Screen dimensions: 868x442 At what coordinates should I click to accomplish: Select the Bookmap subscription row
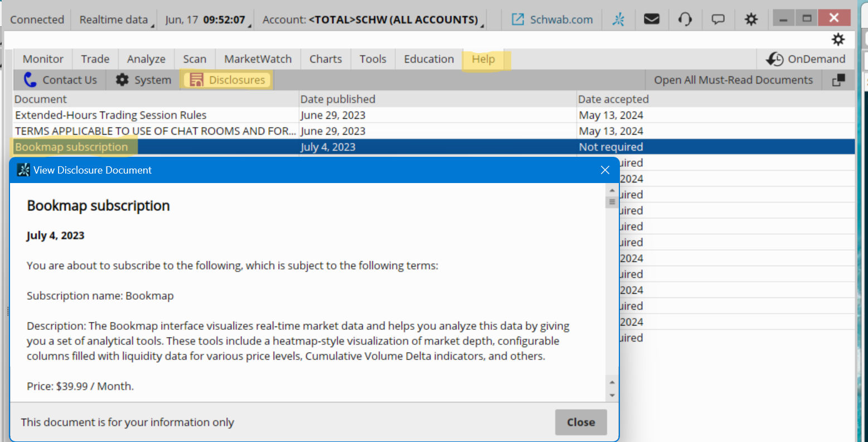point(434,147)
